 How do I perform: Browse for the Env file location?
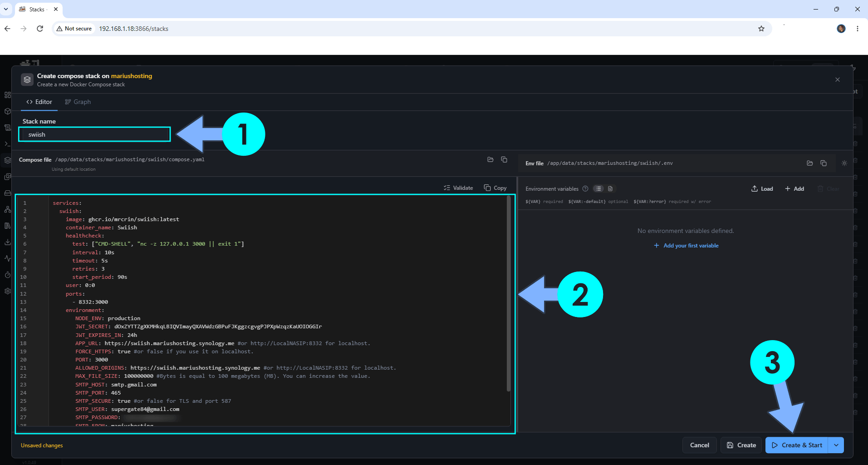point(810,163)
